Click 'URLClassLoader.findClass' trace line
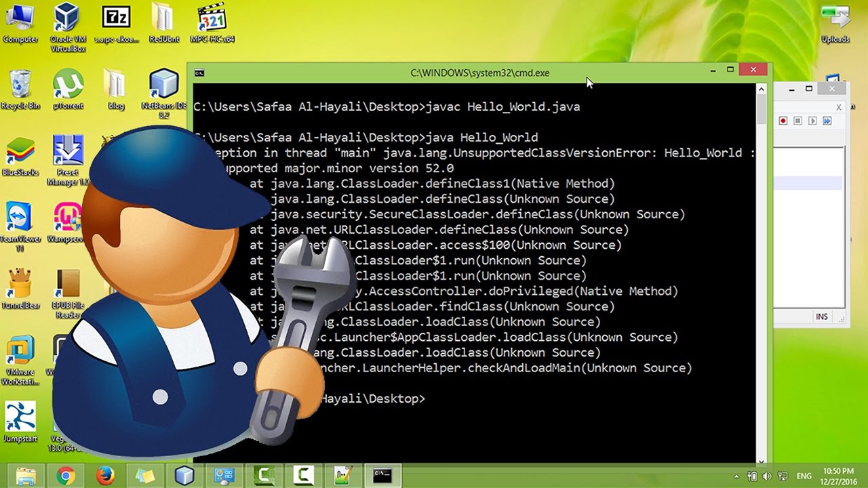Viewport: 868px width, 488px height. pyautogui.click(x=432, y=306)
